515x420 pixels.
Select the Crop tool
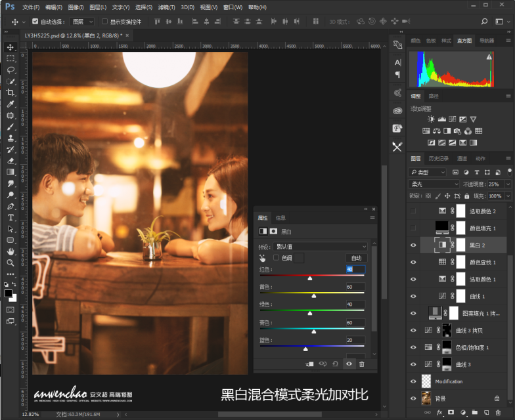point(11,93)
